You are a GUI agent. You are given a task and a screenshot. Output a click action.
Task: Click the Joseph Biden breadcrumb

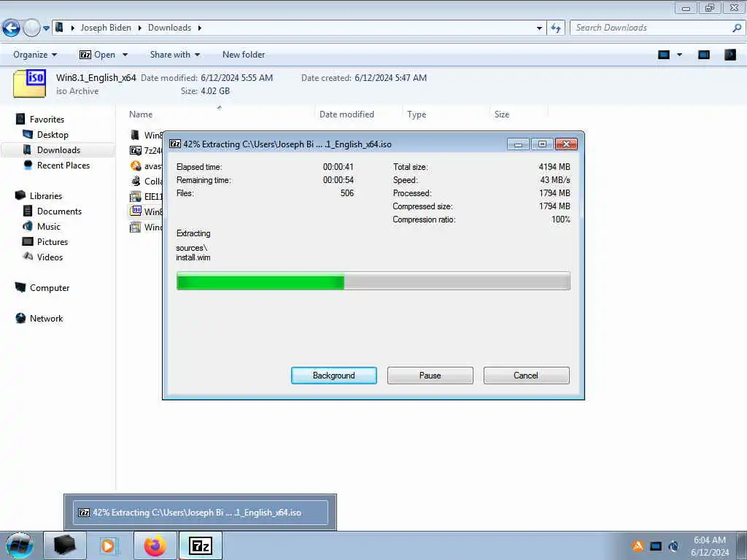pyautogui.click(x=106, y=28)
